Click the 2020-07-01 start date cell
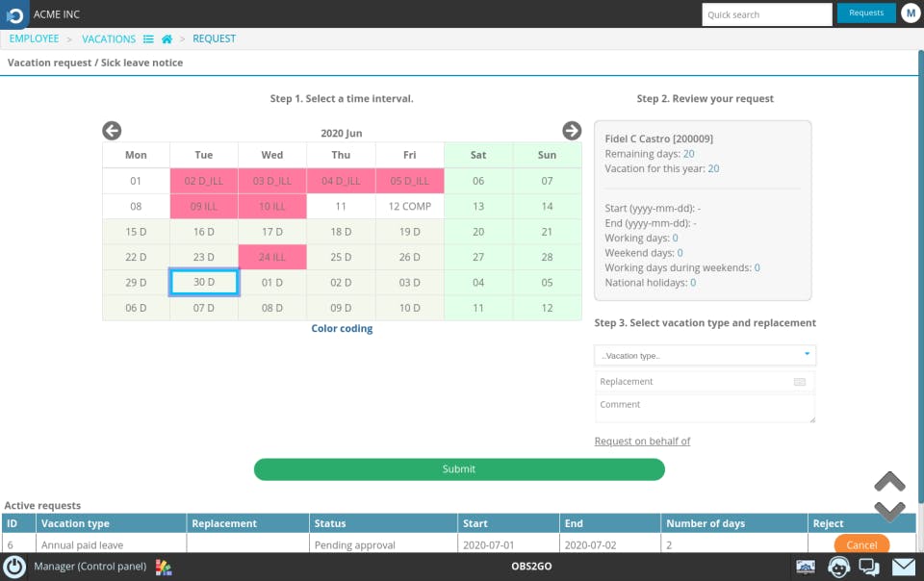 (508, 544)
